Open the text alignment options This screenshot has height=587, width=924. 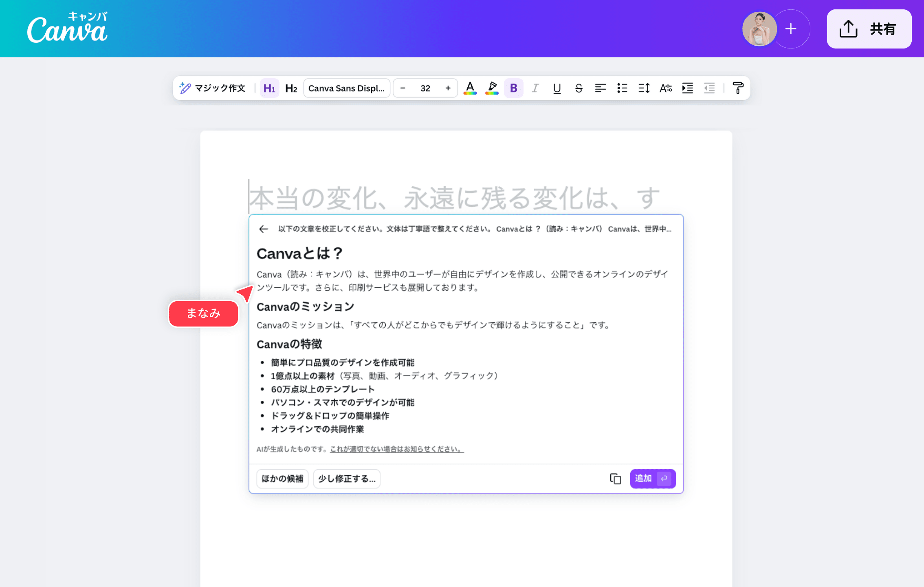coord(600,88)
